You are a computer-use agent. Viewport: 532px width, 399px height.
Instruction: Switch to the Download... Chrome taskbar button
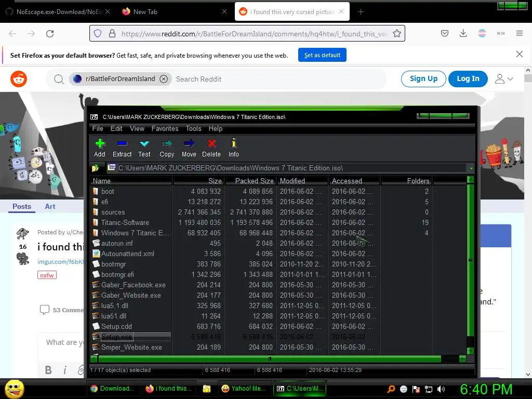point(112,389)
